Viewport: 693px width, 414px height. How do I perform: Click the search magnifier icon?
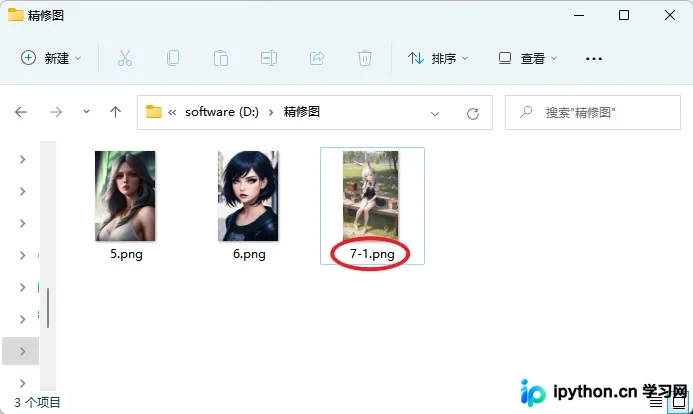[x=526, y=112]
